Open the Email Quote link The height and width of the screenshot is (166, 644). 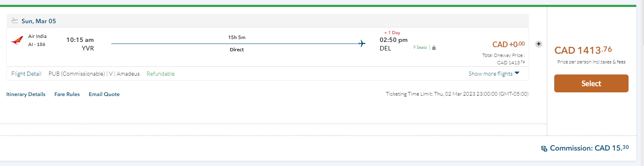[104, 94]
